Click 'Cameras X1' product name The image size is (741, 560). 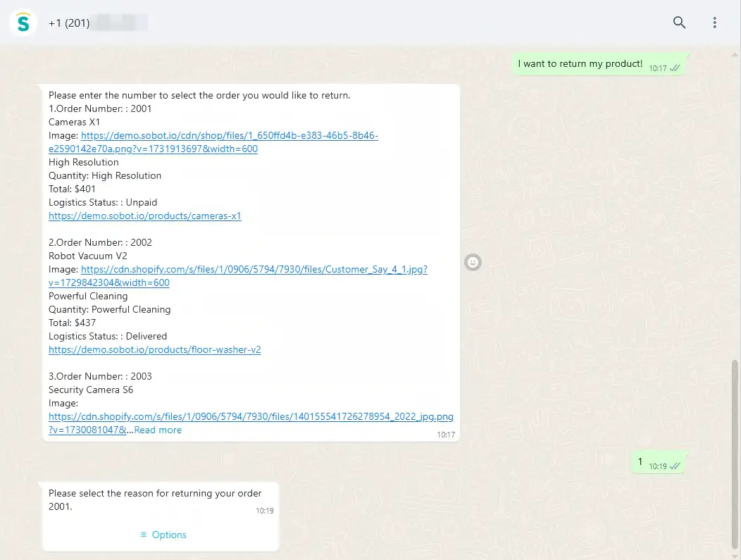point(74,122)
